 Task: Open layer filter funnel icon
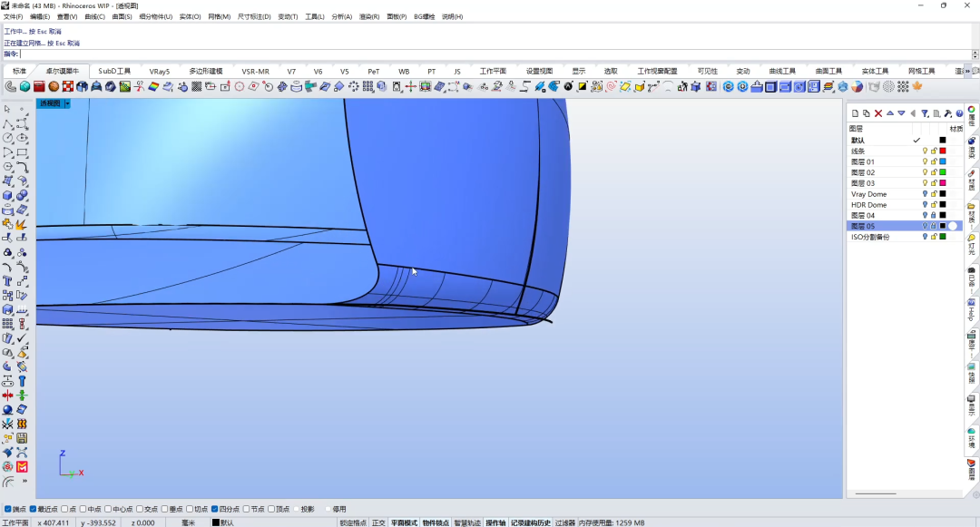tap(925, 113)
